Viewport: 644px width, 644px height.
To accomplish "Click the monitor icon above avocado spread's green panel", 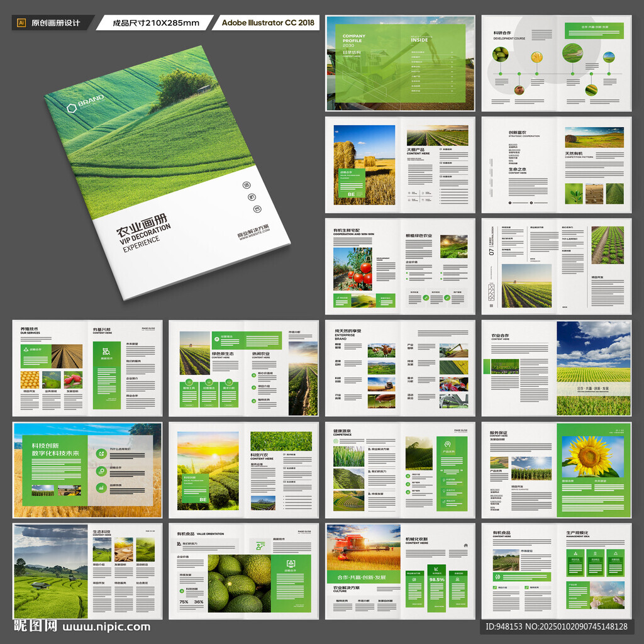I will click(x=291, y=563).
